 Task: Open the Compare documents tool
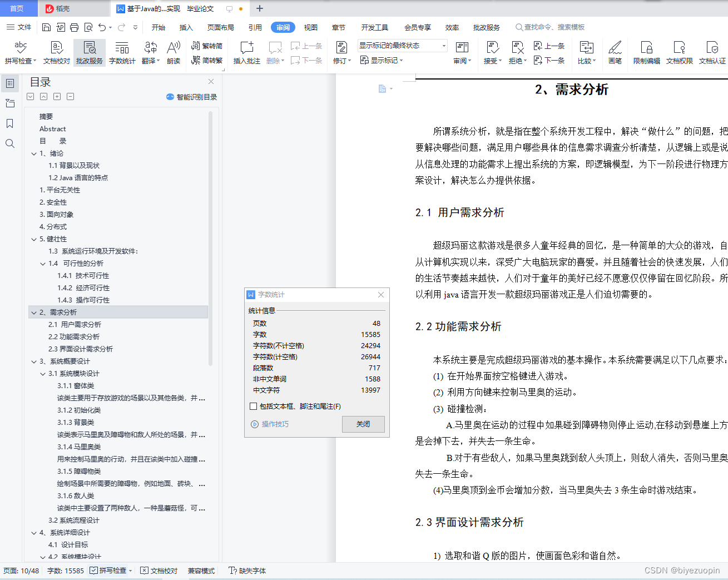pyautogui.click(x=586, y=53)
